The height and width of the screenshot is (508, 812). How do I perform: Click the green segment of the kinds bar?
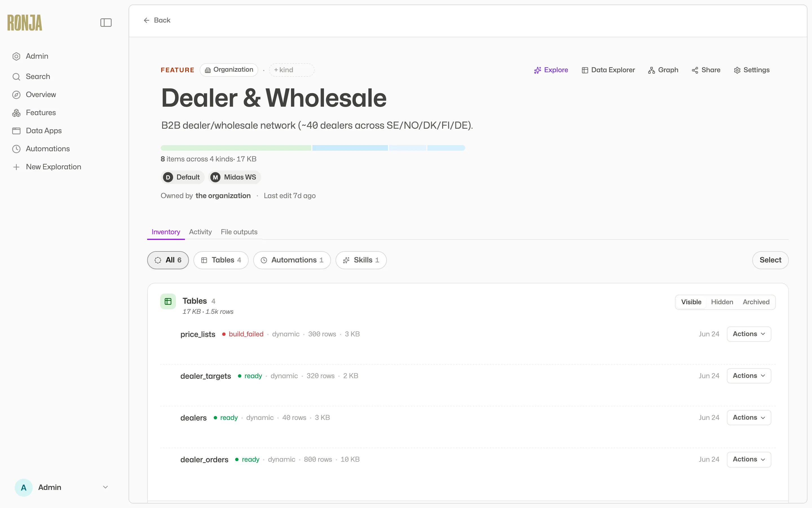(236, 148)
